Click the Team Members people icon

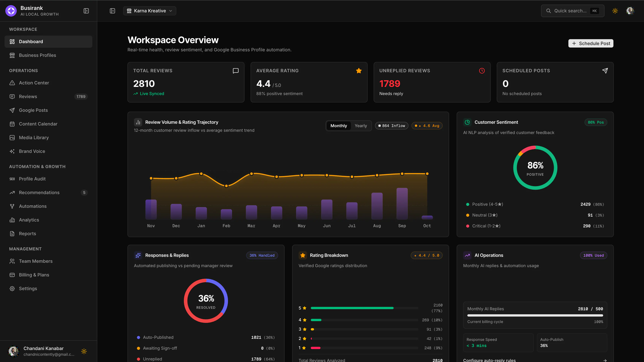12,261
